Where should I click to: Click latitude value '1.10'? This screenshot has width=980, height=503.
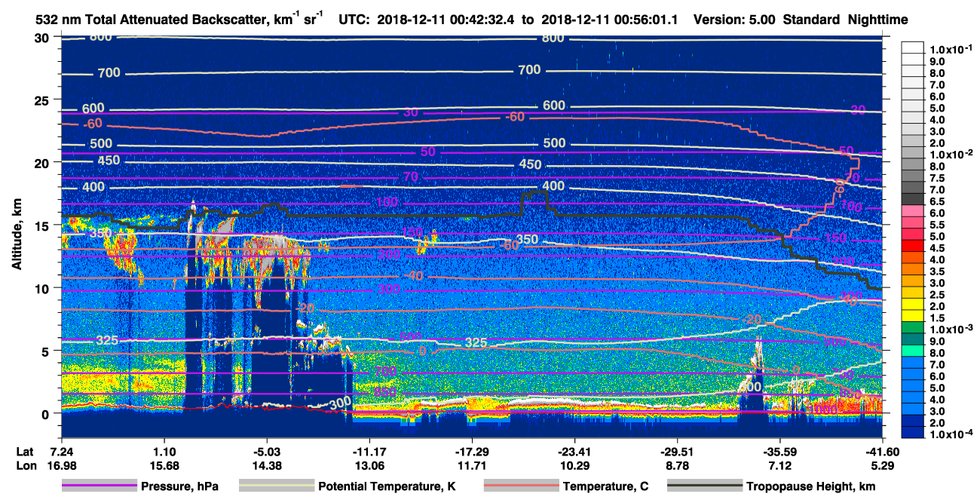click(x=164, y=452)
